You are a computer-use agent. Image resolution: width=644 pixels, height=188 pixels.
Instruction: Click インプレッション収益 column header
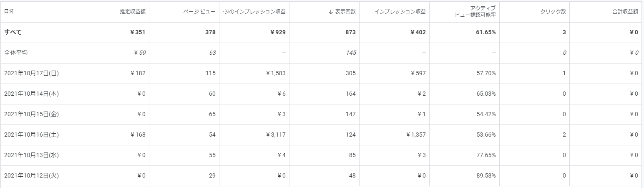coord(400,12)
